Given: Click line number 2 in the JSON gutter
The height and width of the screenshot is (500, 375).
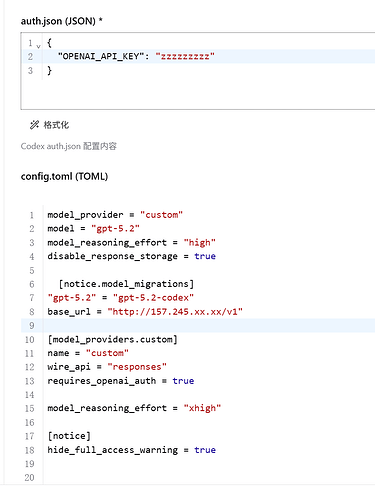Looking at the screenshot, I should point(30,56).
